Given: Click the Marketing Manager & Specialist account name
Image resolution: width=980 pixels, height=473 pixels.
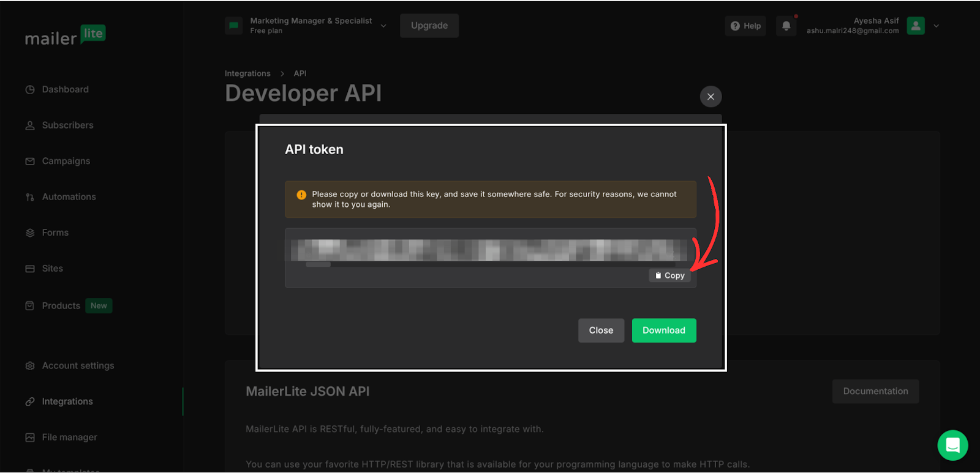Looking at the screenshot, I should click(x=311, y=21).
